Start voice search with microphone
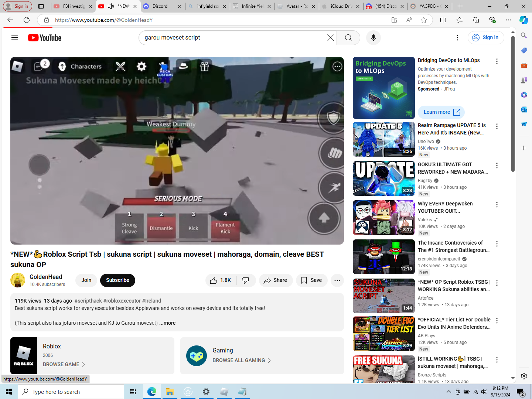This screenshot has height=399, width=532. coord(374,38)
